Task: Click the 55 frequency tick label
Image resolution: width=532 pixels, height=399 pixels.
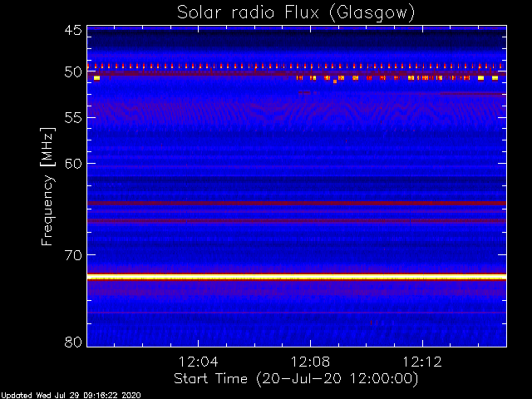Action: click(x=73, y=118)
